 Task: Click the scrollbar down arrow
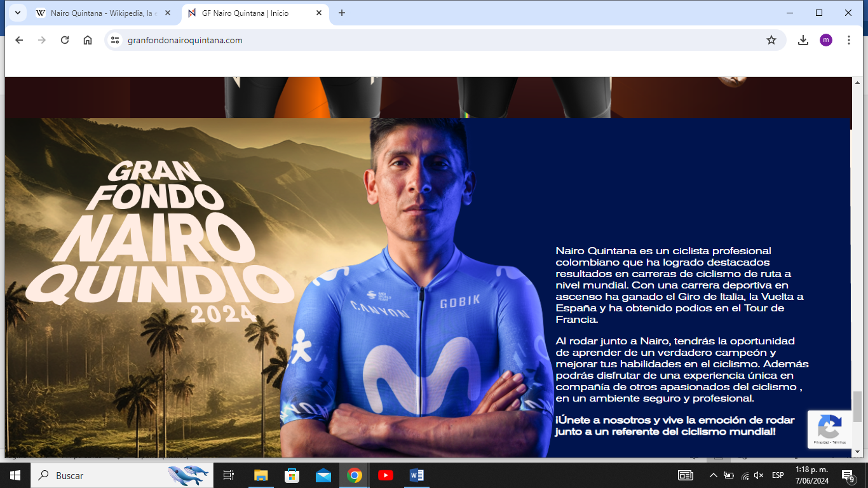pyautogui.click(x=858, y=452)
